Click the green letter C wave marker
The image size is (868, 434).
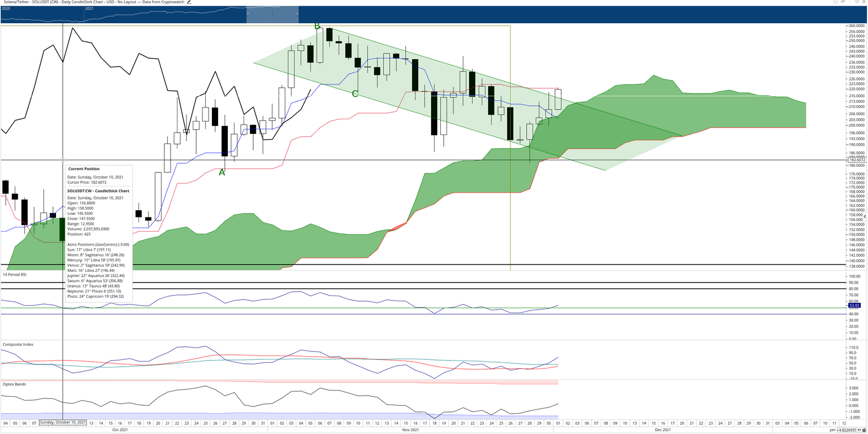(x=355, y=93)
